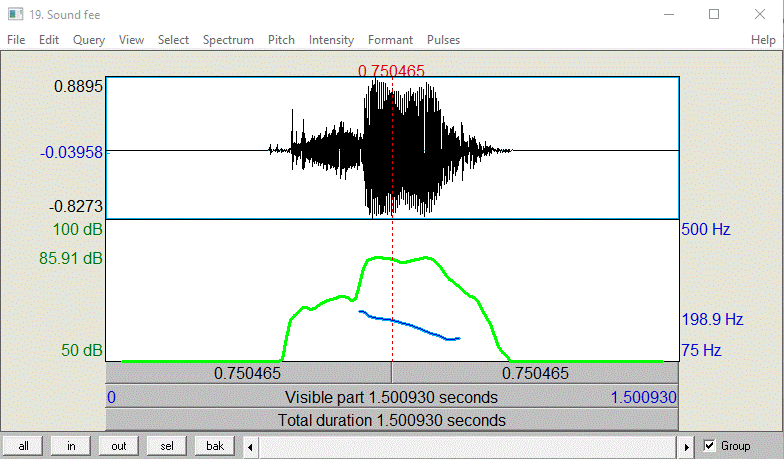Open the Formant menu
Screen dimensions: 784x459
point(390,40)
